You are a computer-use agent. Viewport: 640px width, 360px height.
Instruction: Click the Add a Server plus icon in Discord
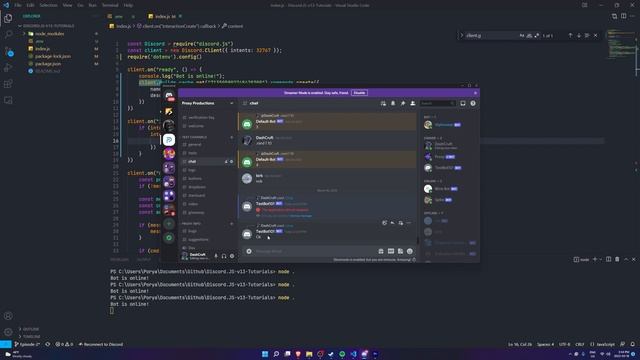click(169, 224)
